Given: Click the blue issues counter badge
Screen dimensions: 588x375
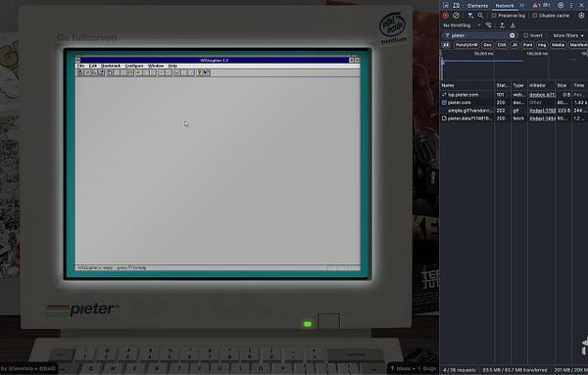Looking at the screenshot, I should [x=547, y=5].
